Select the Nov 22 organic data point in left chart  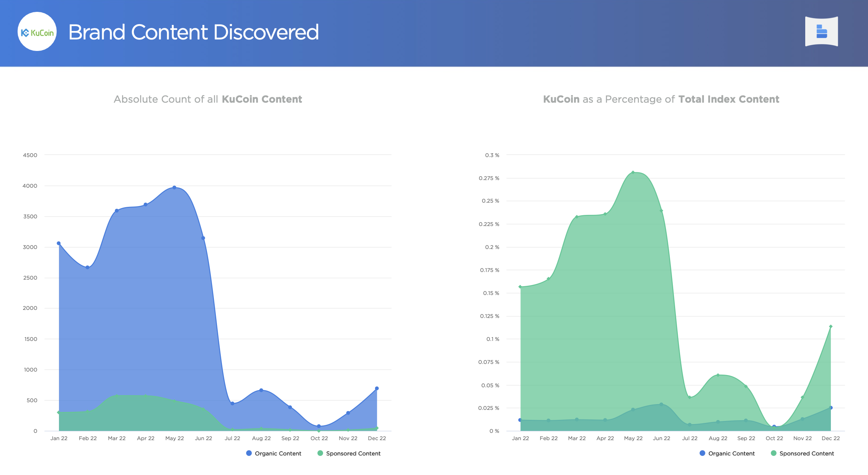348,413
